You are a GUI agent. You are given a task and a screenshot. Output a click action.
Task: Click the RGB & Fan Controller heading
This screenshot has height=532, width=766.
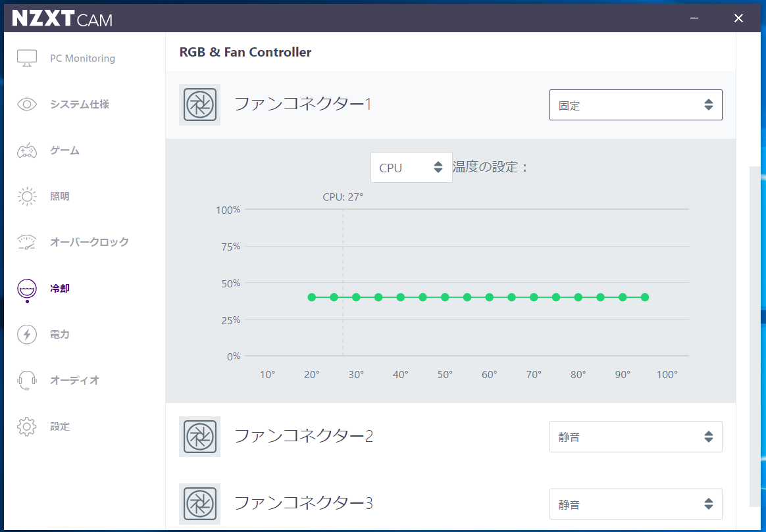[x=245, y=52]
